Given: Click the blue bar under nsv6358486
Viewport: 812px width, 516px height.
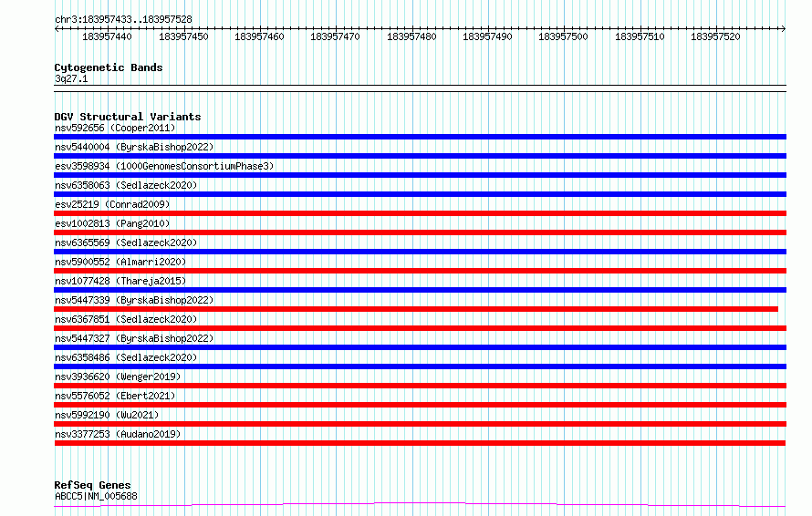Looking at the screenshot, I should click(420, 366).
